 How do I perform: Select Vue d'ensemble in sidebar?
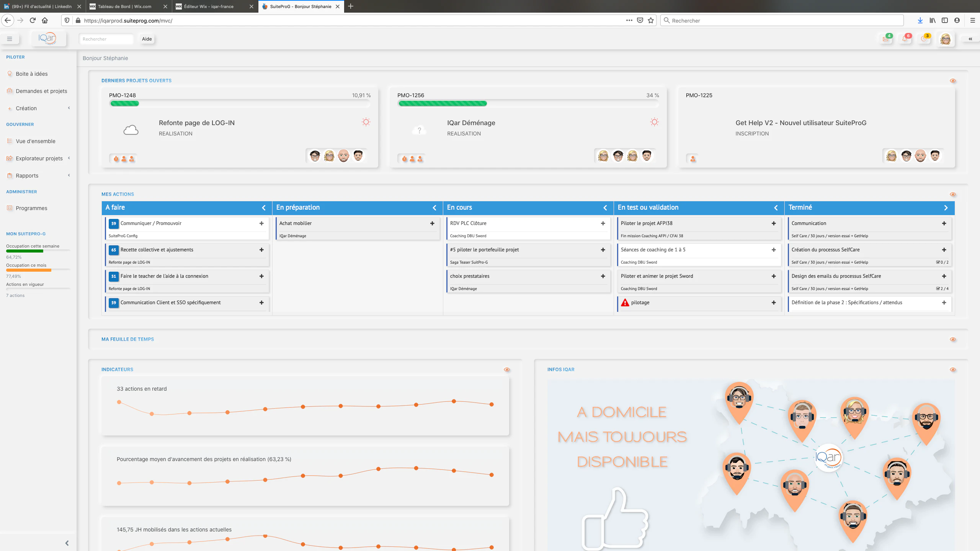pos(36,141)
